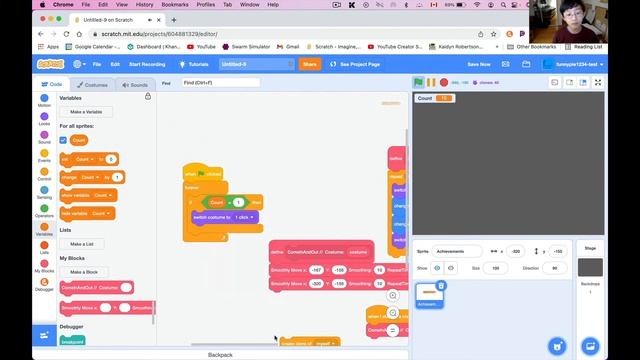This screenshot has width=640, height=360.
Task: Open Count dropdown in hide variable block
Action: click(x=101, y=213)
